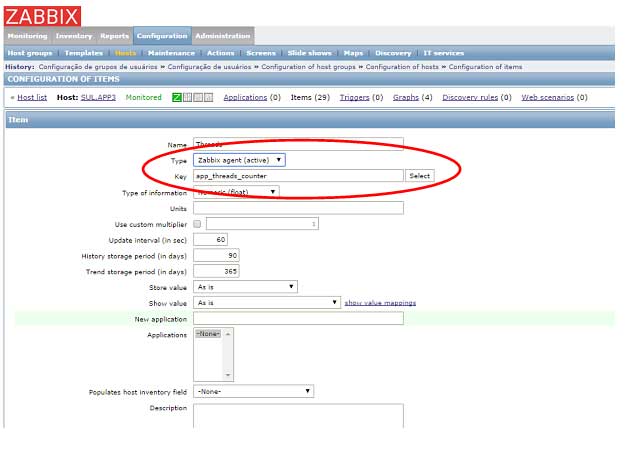Click into the New application input field

point(298,319)
